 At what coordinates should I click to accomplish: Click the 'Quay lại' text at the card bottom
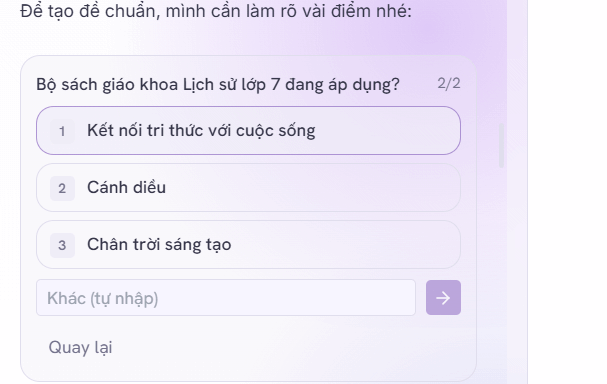(80, 347)
